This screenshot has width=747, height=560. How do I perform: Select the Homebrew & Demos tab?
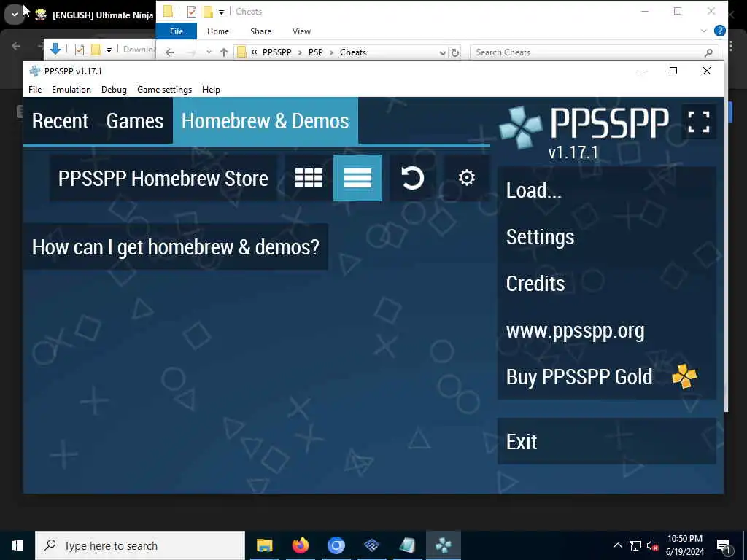266,121
